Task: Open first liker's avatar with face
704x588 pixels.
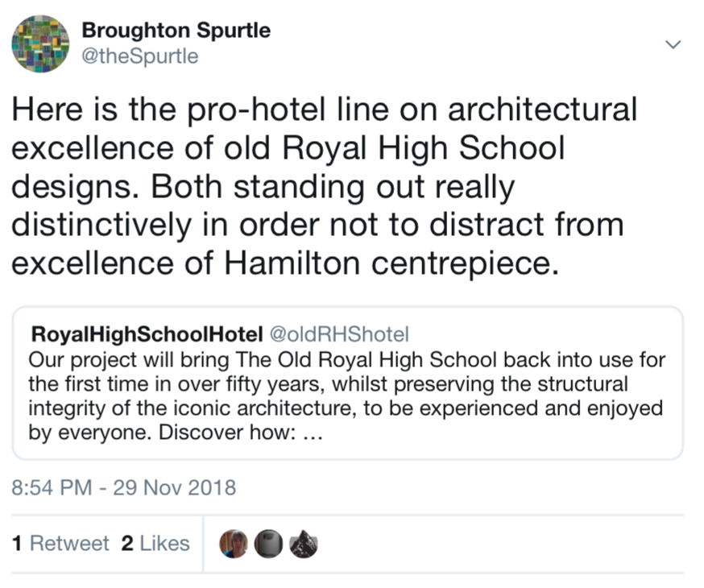Action: point(234,544)
